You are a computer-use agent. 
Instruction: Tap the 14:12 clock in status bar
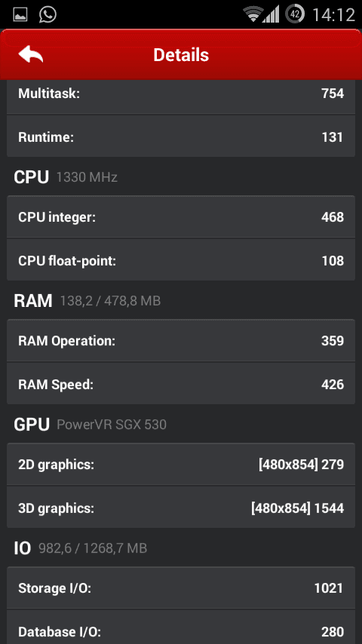(333, 15)
